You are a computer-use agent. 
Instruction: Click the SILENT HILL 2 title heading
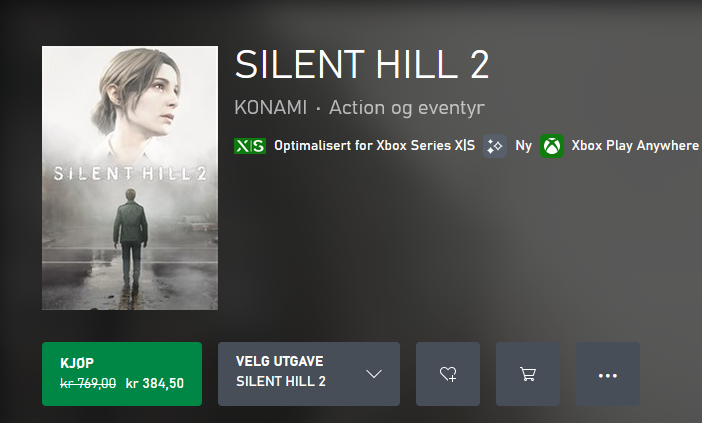[362, 65]
